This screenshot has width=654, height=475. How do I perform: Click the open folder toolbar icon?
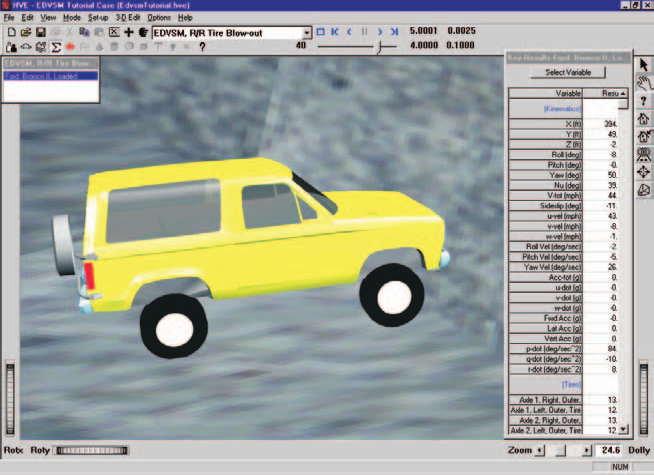[x=26, y=32]
